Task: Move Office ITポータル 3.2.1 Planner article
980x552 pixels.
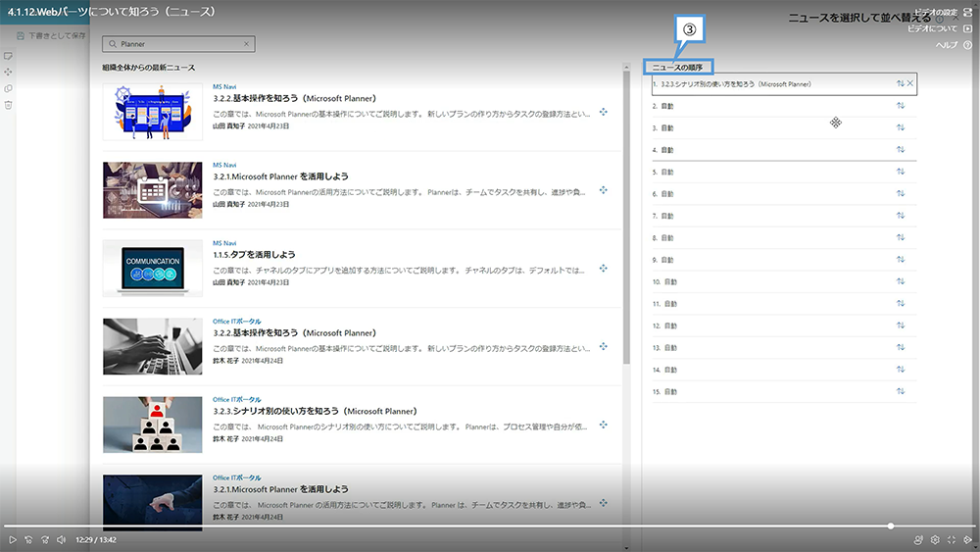Action: tap(603, 503)
